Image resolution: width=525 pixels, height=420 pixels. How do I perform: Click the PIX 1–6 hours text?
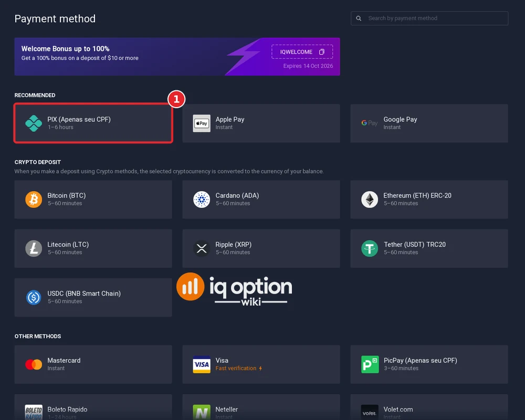click(x=60, y=127)
